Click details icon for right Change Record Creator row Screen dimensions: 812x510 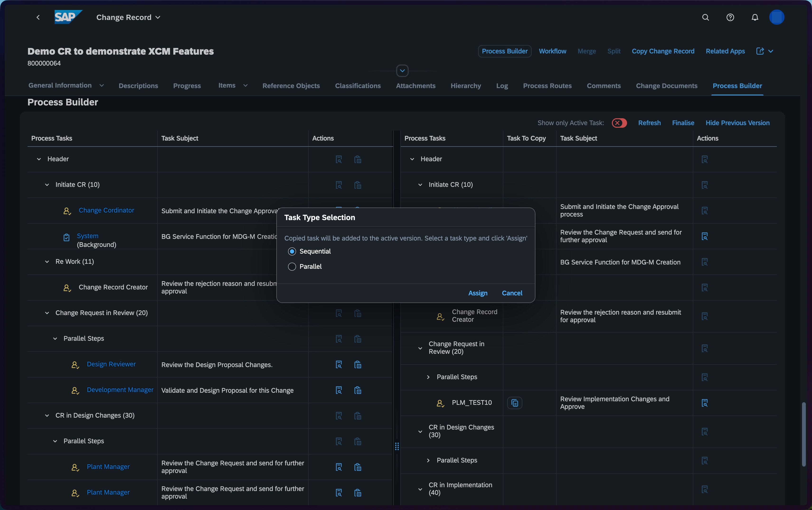tap(704, 316)
